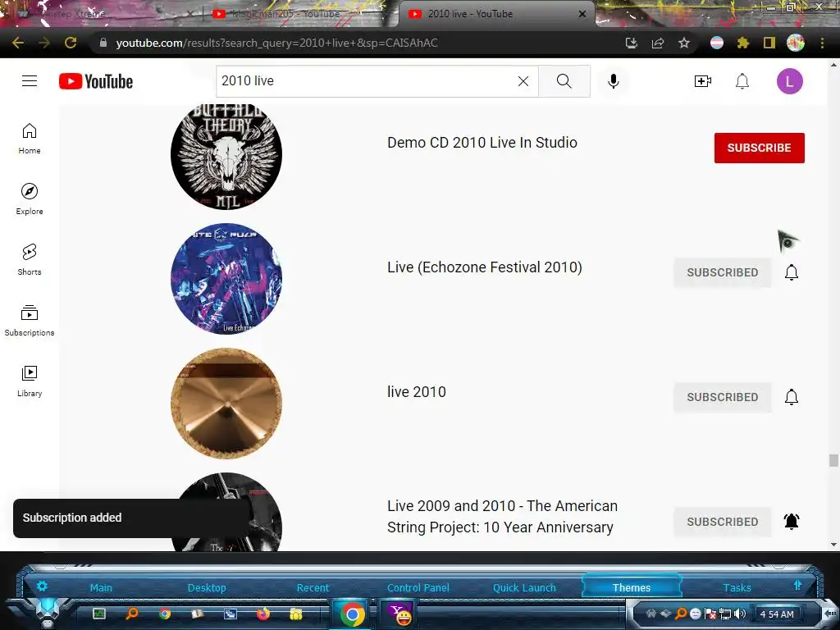Open the purple L account avatar
Viewport: 840px width, 630px height.
point(790,81)
